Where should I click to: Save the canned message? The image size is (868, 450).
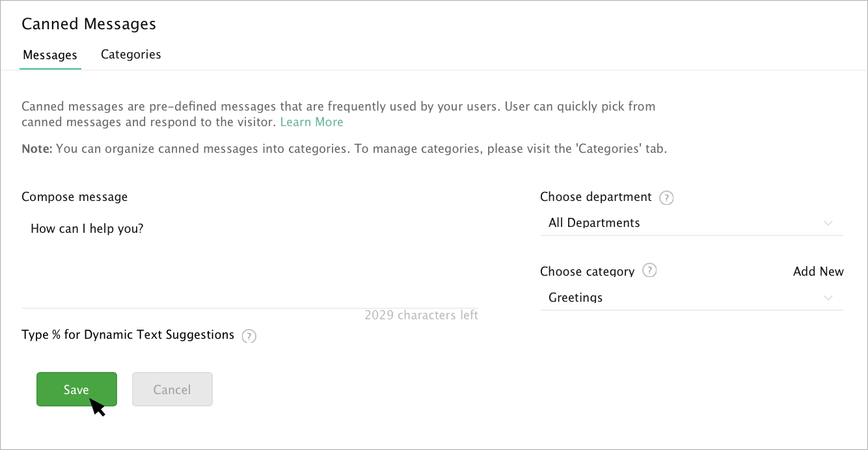[77, 390]
